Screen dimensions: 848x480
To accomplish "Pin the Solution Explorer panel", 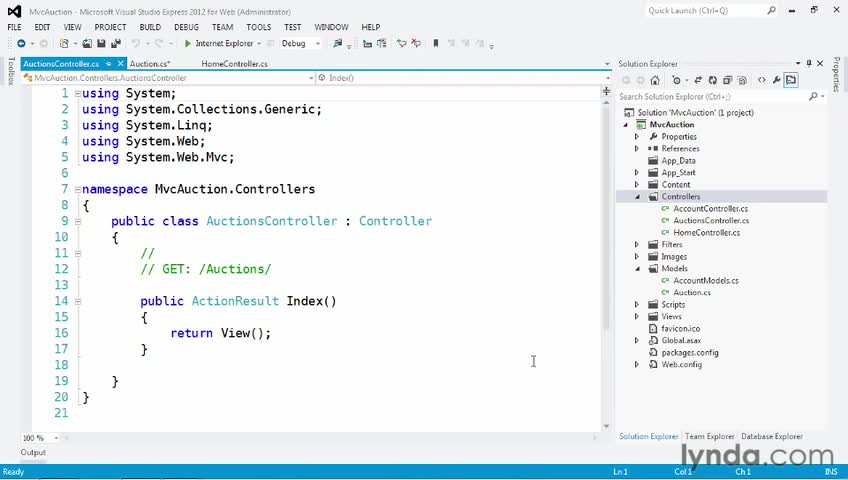I will pos(809,63).
